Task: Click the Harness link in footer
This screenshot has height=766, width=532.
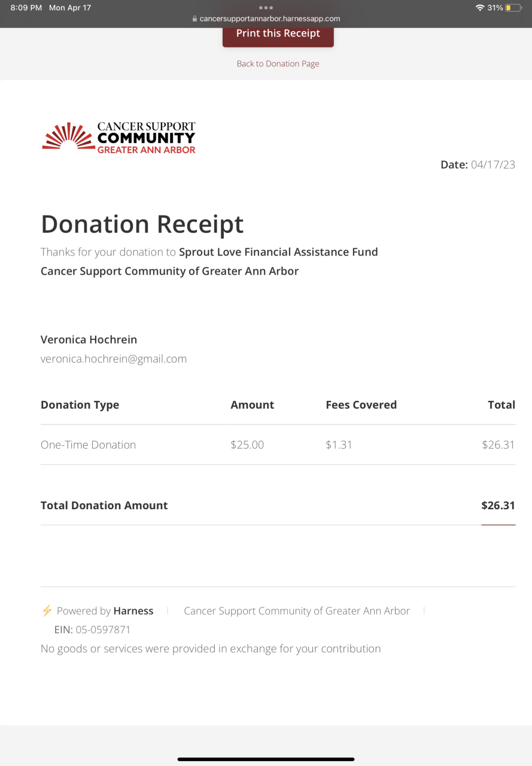Action: [133, 611]
